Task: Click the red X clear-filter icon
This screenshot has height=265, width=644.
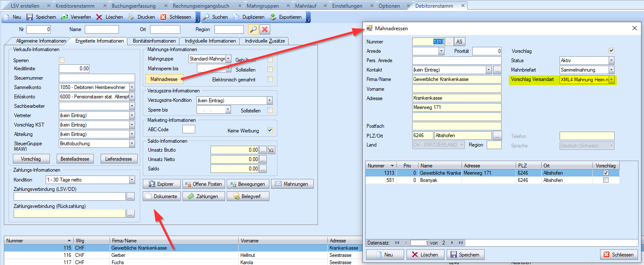Action: pos(265,29)
